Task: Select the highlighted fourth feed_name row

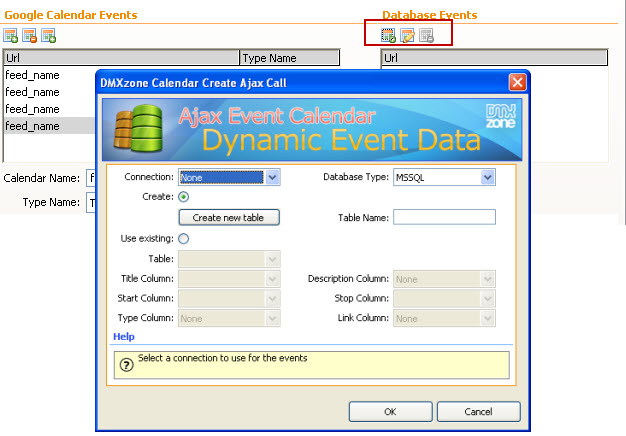Action: [50, 126]
